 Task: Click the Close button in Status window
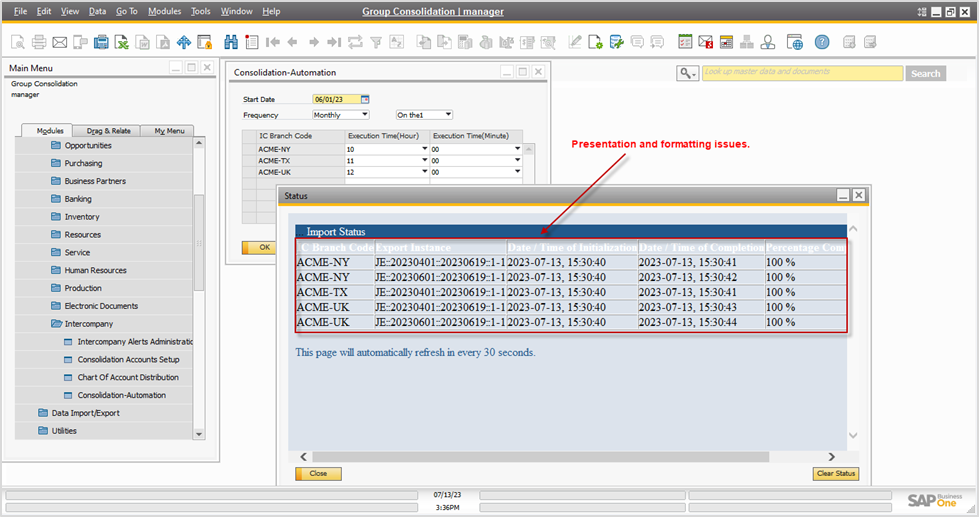[318, 474]
